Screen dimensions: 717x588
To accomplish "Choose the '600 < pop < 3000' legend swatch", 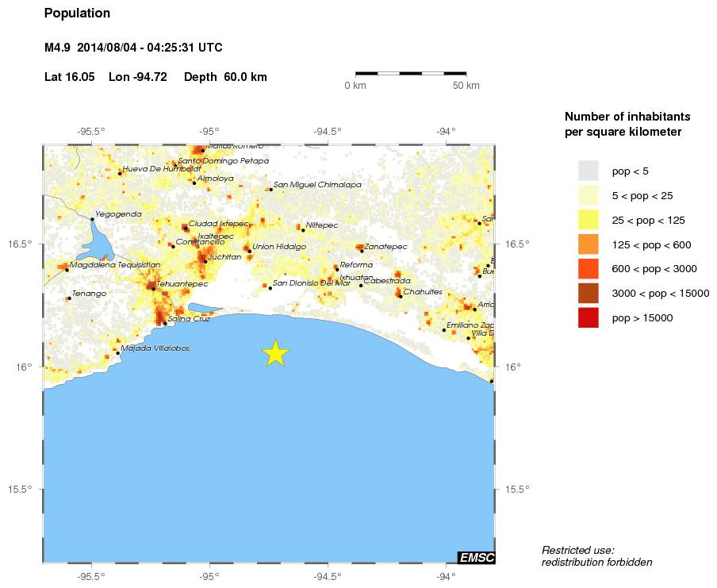I will (588, 269).
